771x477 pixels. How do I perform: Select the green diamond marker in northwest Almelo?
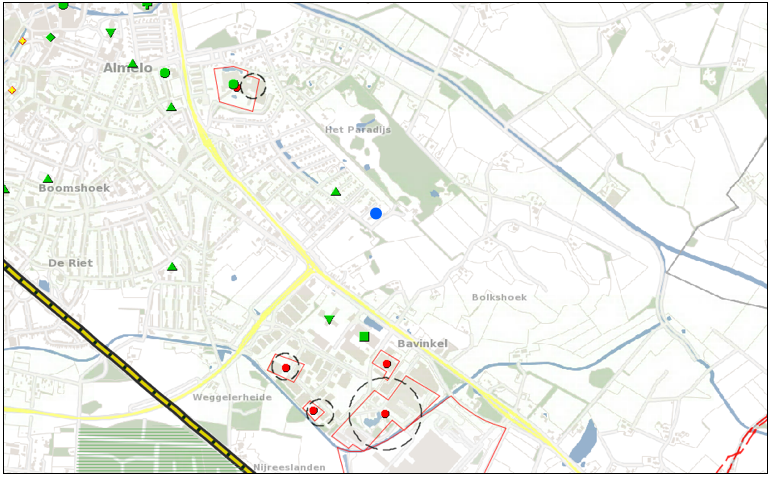[x=50, y=37]
